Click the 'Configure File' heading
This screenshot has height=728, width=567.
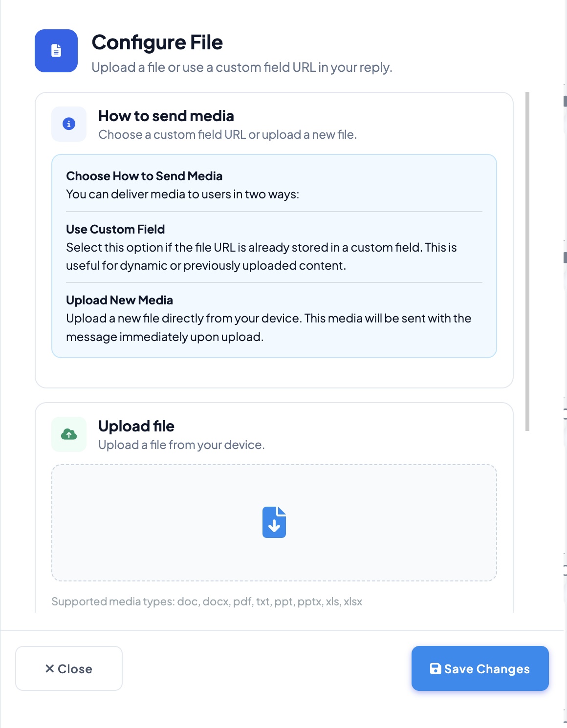coord(157,43)
